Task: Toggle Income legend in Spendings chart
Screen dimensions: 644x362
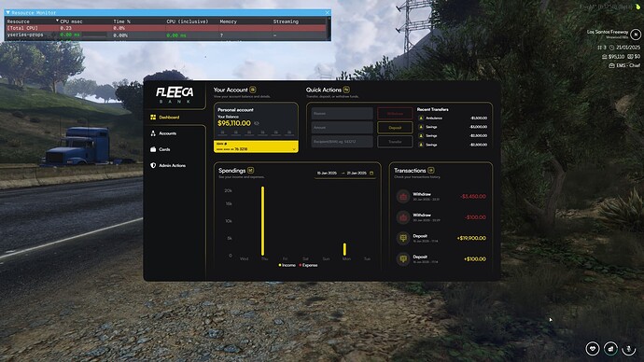Action: click(287, 265)
